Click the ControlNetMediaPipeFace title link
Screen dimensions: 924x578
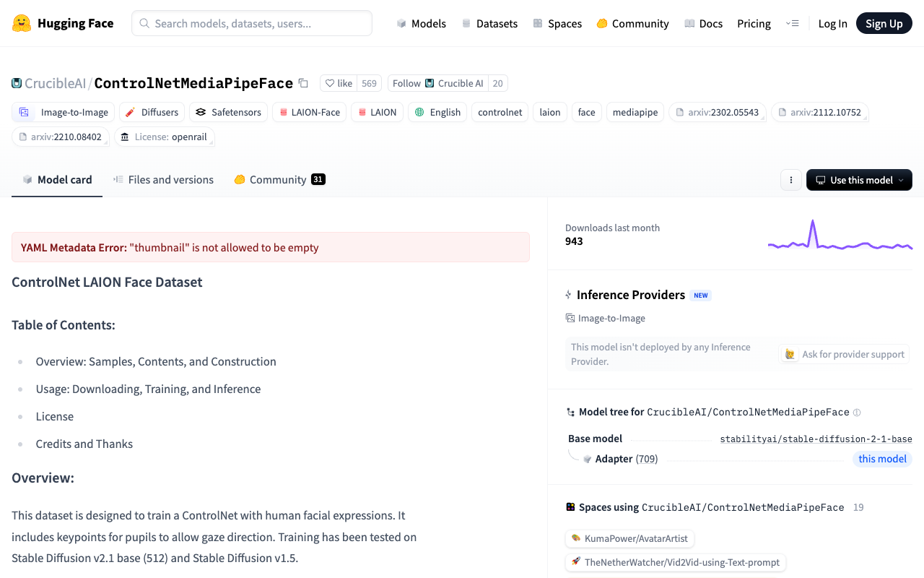(193, 83)
